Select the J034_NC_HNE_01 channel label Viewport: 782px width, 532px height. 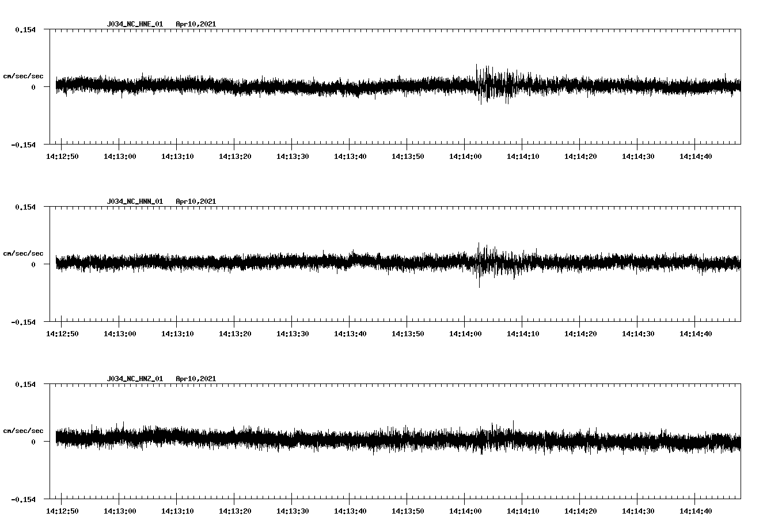[134, 24]
